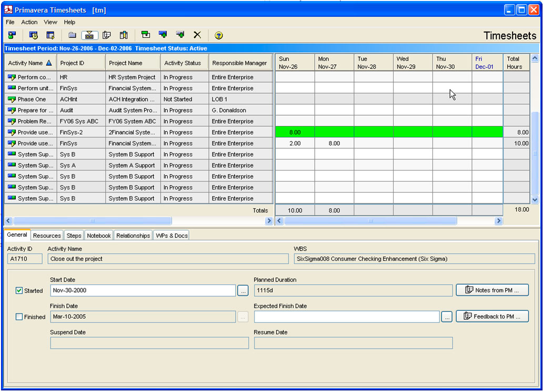Click the black X delete toolbar icon
Screen dimensions: 543x392
click(x=197, y=35)
